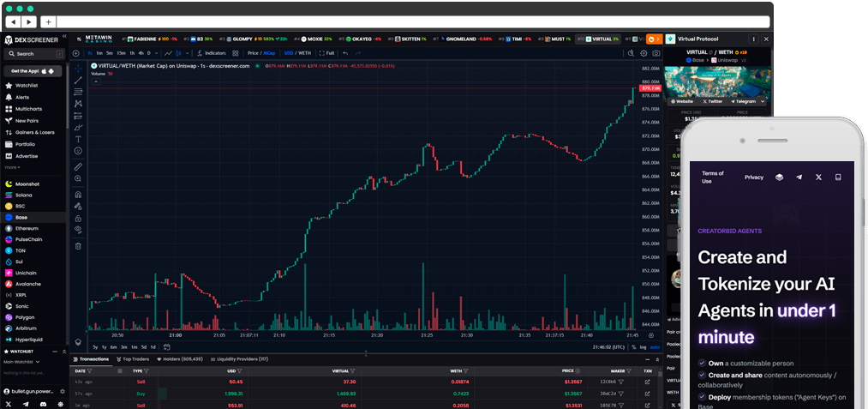Image resolution: width=868 pixels, height=409 pixels.
Task: Select the crosshair cursor drawing tool
Action: point(78,69)
